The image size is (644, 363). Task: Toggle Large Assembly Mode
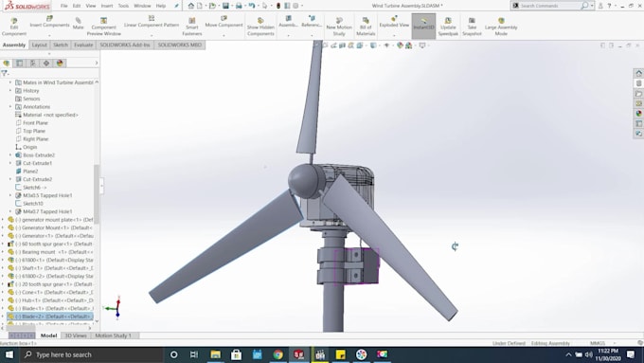(501, 27)
